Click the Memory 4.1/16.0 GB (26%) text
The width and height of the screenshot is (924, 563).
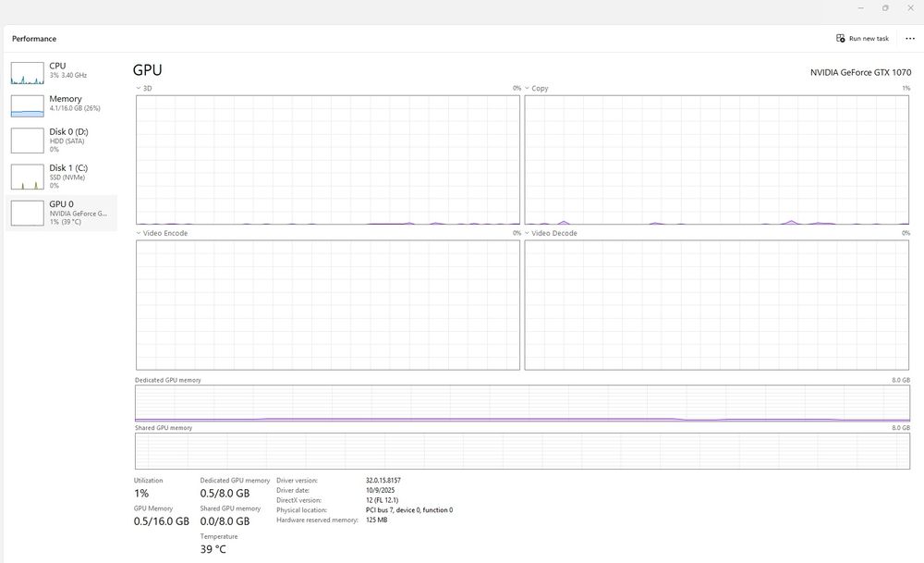75,108
